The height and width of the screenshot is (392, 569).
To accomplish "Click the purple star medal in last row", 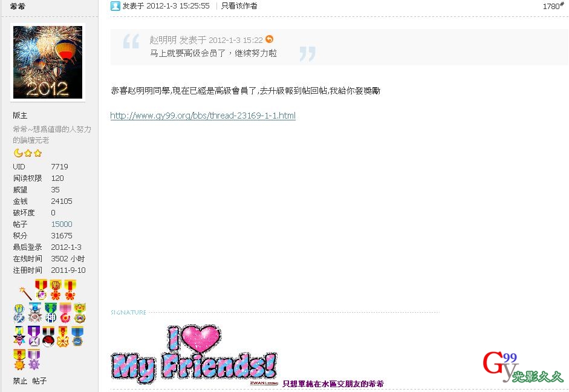I will pos(34,359).
